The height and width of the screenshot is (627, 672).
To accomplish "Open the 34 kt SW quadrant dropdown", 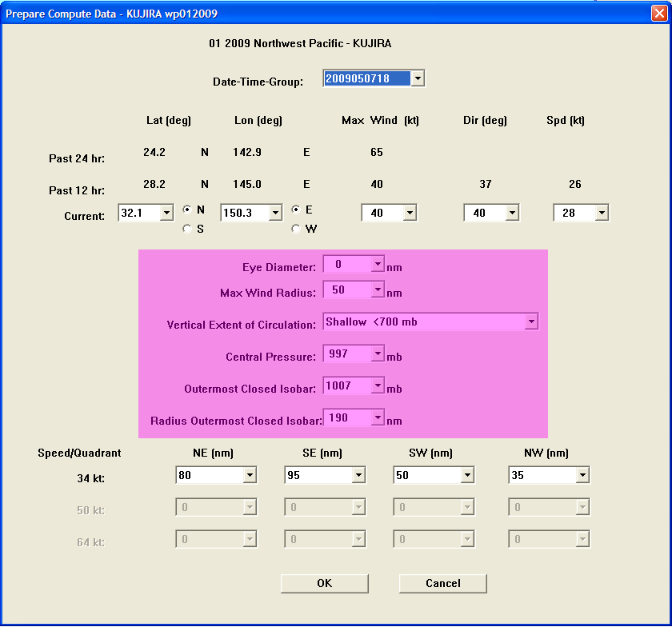I will pos(467,474).
